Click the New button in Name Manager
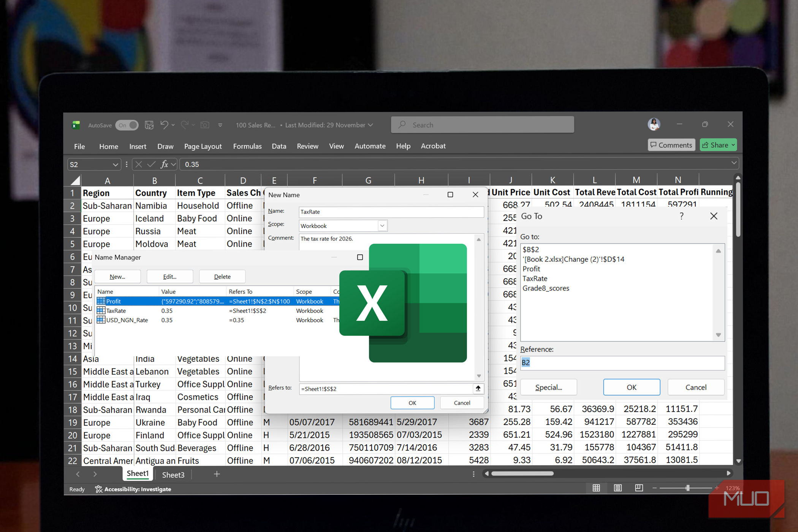Screen dimensions: 798x532 pyautogui.click(x=117, y=276)
